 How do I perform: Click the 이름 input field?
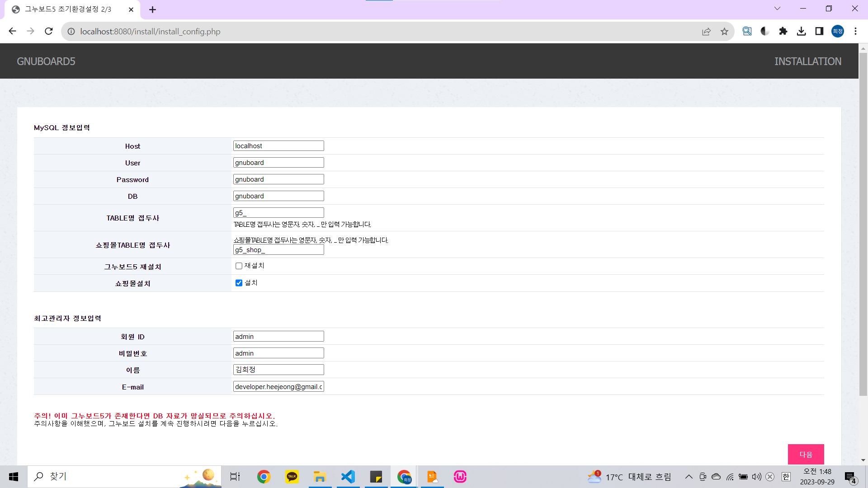coord(278,370)
